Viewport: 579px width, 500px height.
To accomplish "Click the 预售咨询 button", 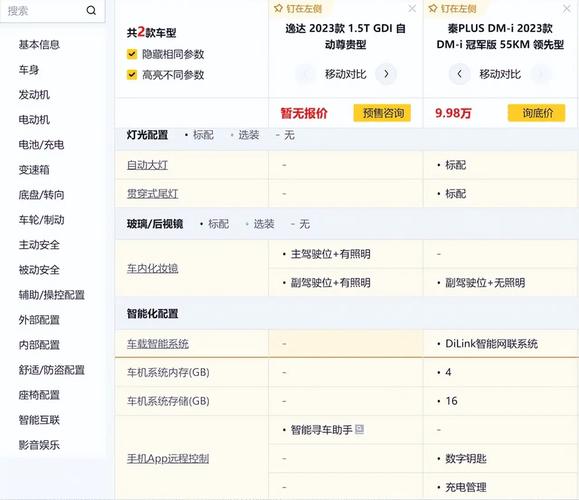I will (x=382, y=113).
